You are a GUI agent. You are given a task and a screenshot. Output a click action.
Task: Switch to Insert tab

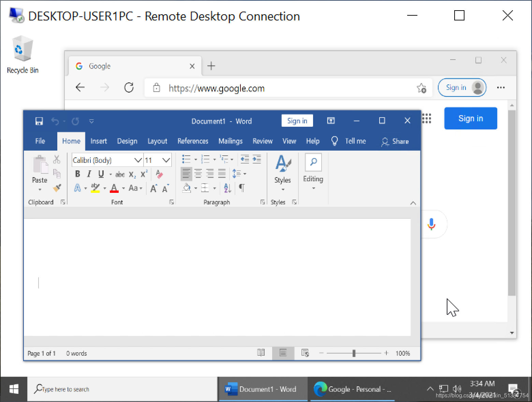point(99,141)
